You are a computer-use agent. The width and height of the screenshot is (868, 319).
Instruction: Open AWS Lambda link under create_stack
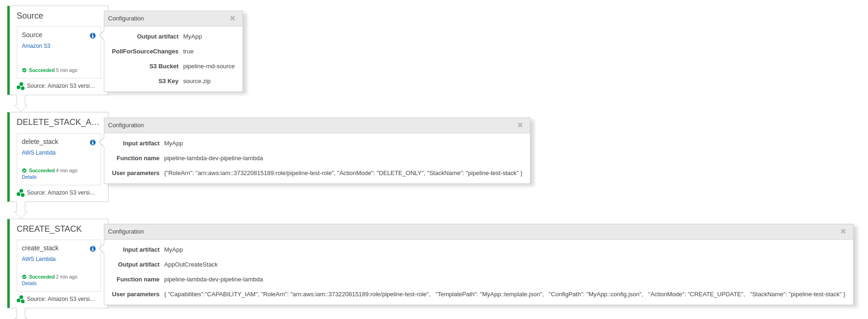[38, 259]
